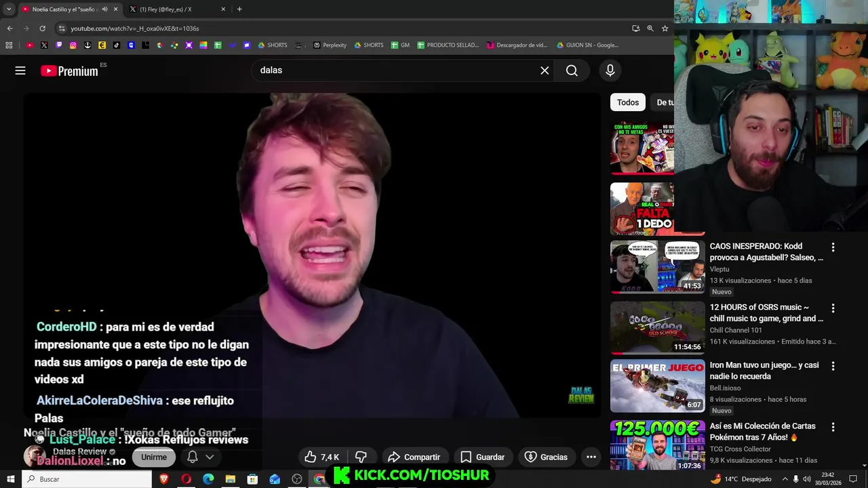Open the YouTube bookmark icon

point(30,45)
